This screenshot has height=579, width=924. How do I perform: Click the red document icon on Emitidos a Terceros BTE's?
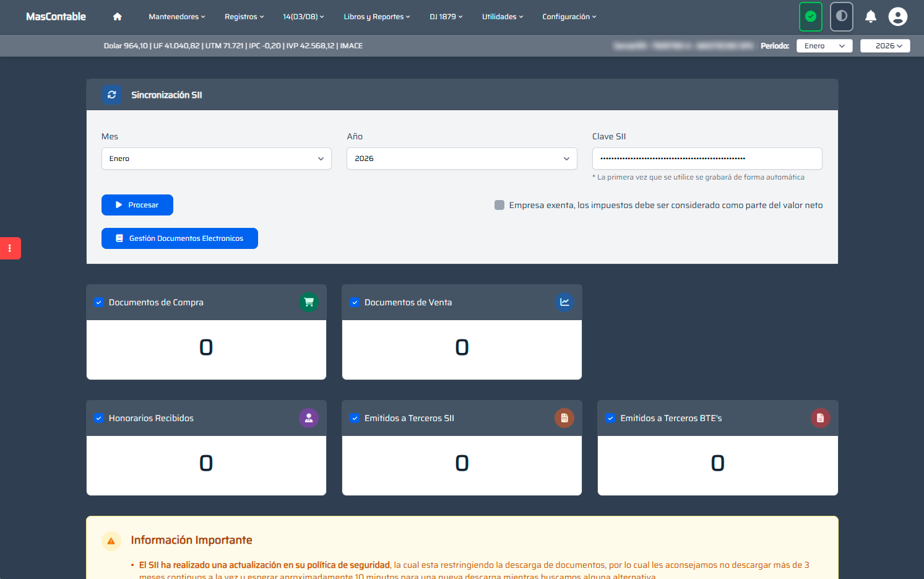pyautogui.click(x=821, y=418)
